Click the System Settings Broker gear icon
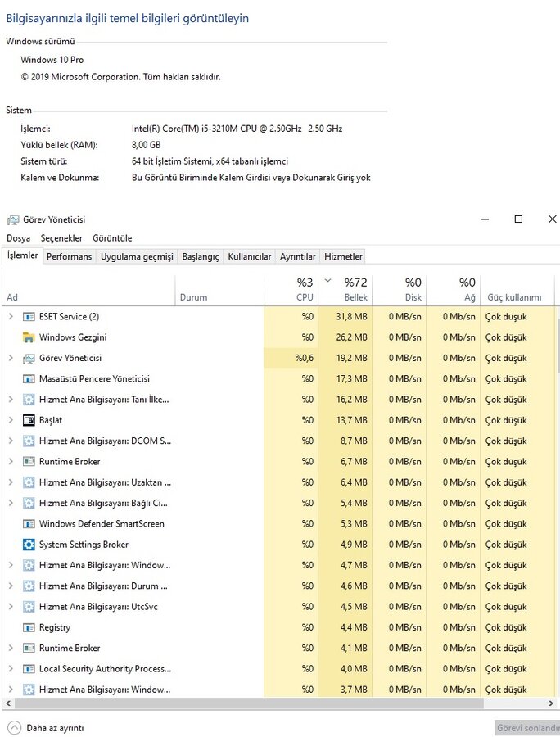The width and height of the screenshot is (560, 737). pos(29,545)
